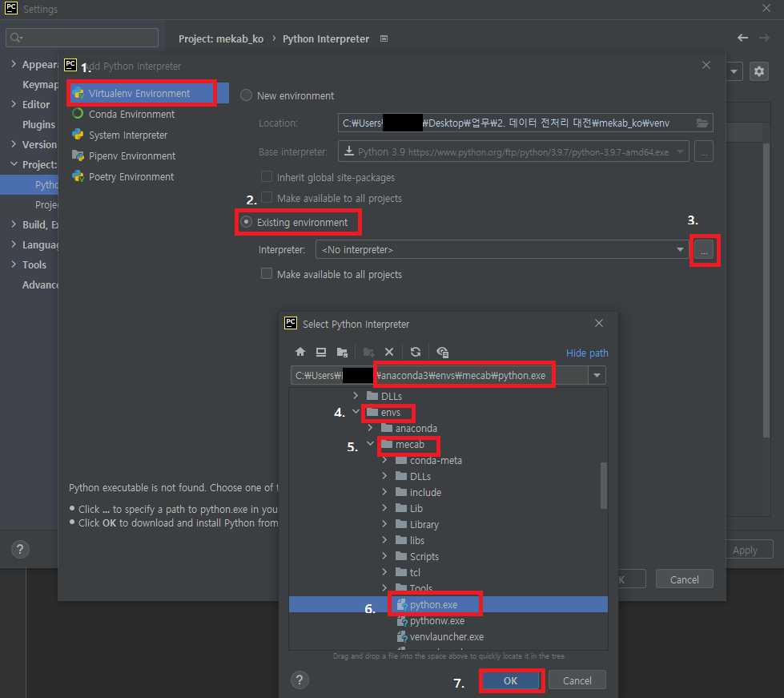This screenshot has height=698, width=784.
Task: Select Virtualenv Environment type
Action: point(139,94)
